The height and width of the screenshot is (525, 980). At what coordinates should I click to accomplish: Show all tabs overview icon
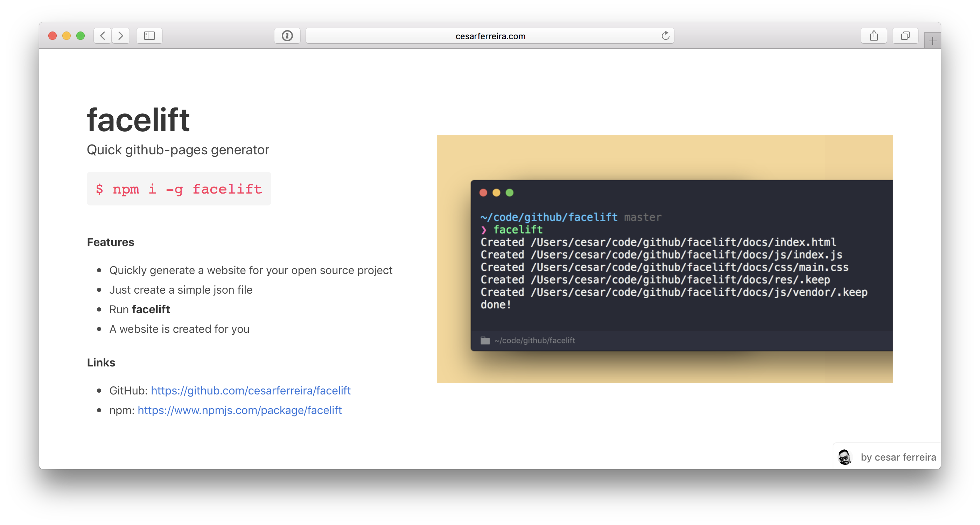pyautogui.click(x=905, y=36)
